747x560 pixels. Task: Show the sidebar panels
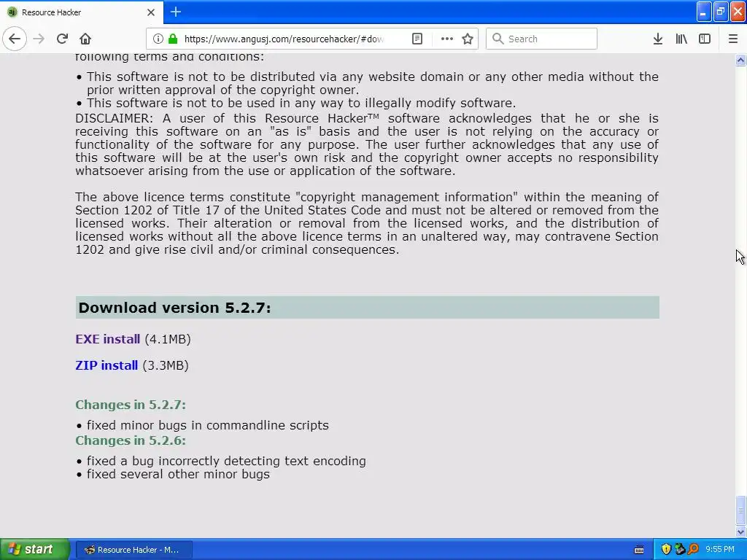(x=705, y=39)
